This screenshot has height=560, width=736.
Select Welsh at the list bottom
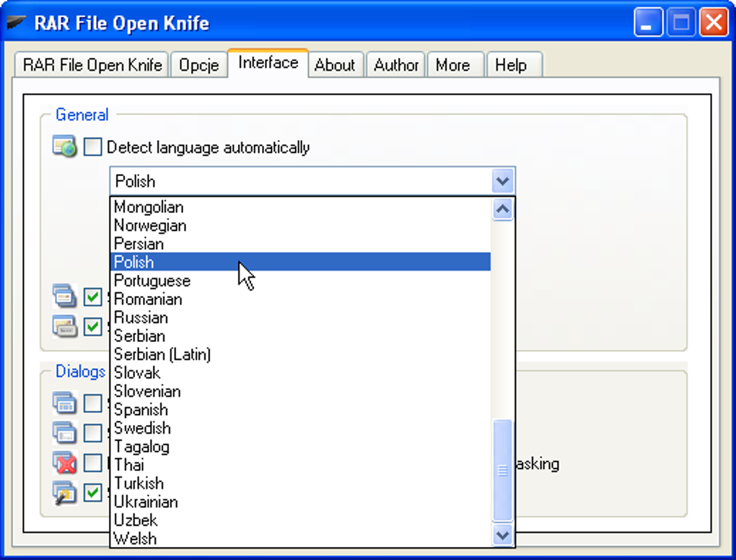click(x=300, y=538)
